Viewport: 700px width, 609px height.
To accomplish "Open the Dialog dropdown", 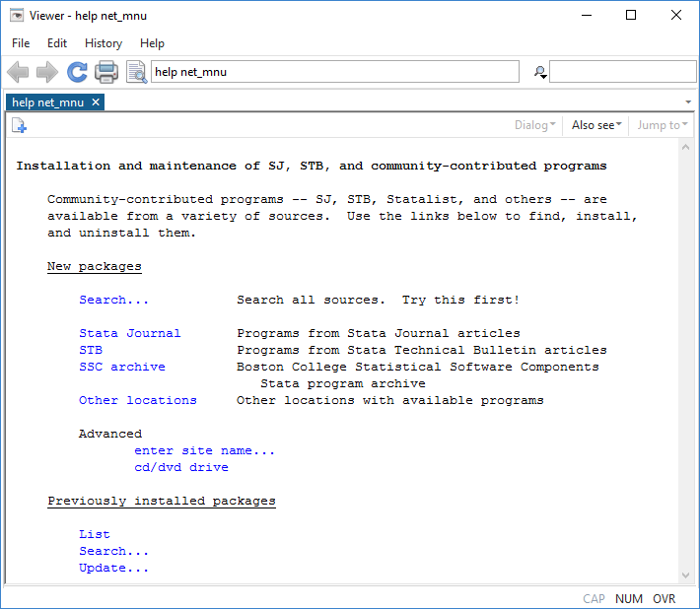I will [534, 125].
